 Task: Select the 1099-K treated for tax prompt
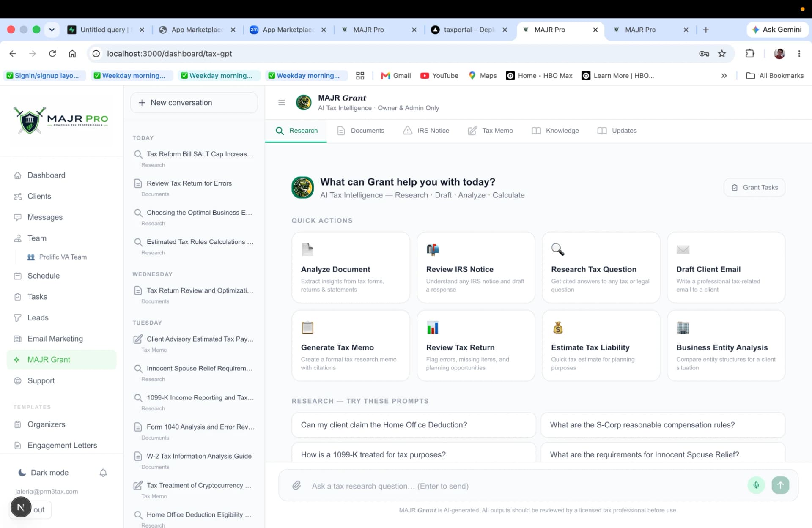pyautogui.click(x=414, y=453)
